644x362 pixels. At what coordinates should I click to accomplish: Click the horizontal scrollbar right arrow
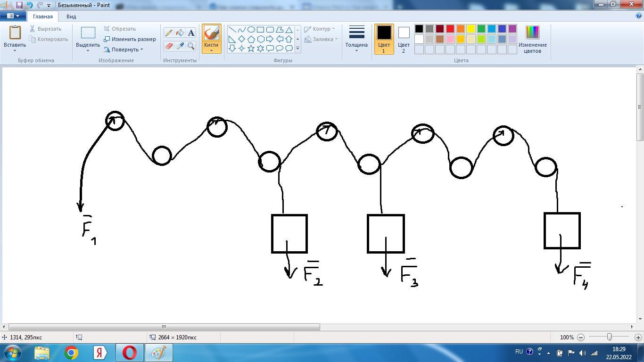tap(632, 327)
